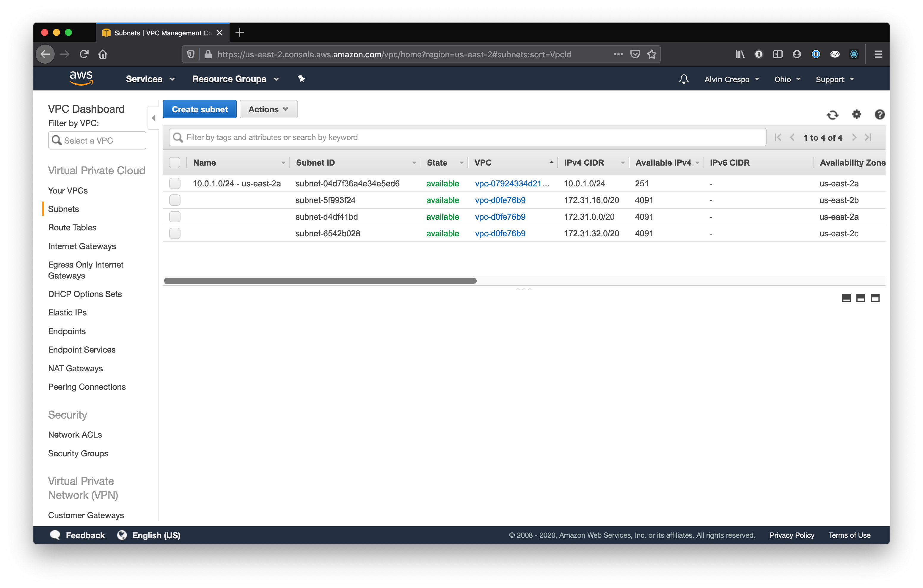
Task: Check the select-all subnets header checkbox
Action: click(x=175, y=163)
